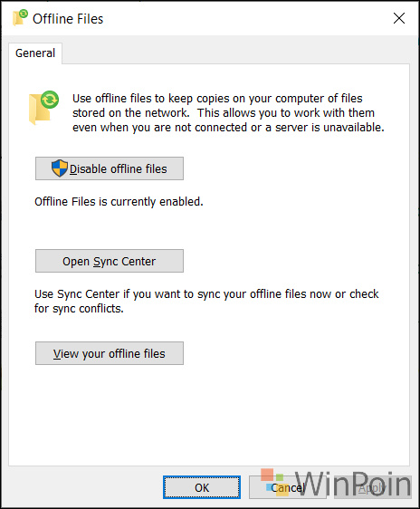Open Sync Center
This screenshot has height=509, width=420.
pos(110,261)
